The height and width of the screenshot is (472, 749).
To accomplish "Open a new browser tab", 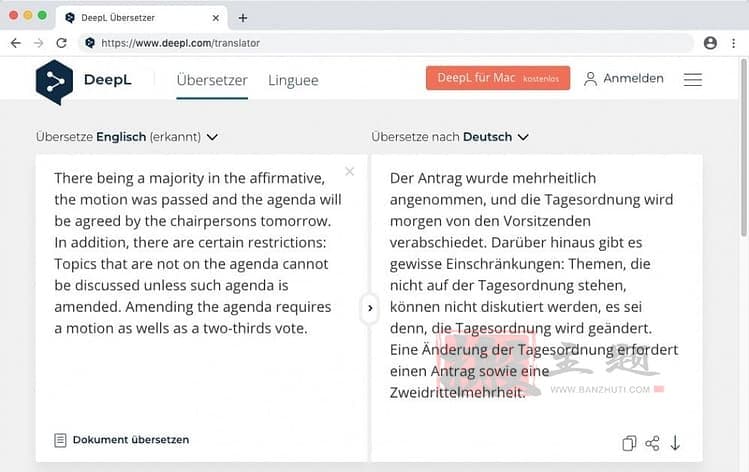I will coord(243,18).
